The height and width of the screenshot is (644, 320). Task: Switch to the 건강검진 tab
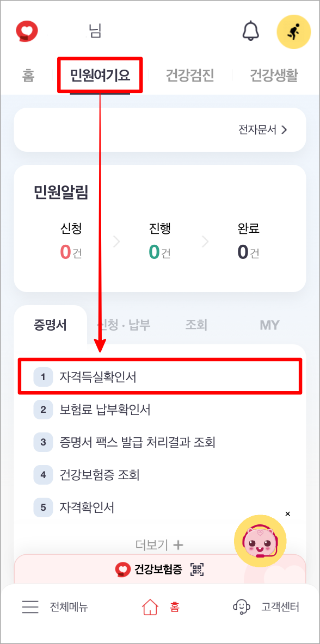189,76
